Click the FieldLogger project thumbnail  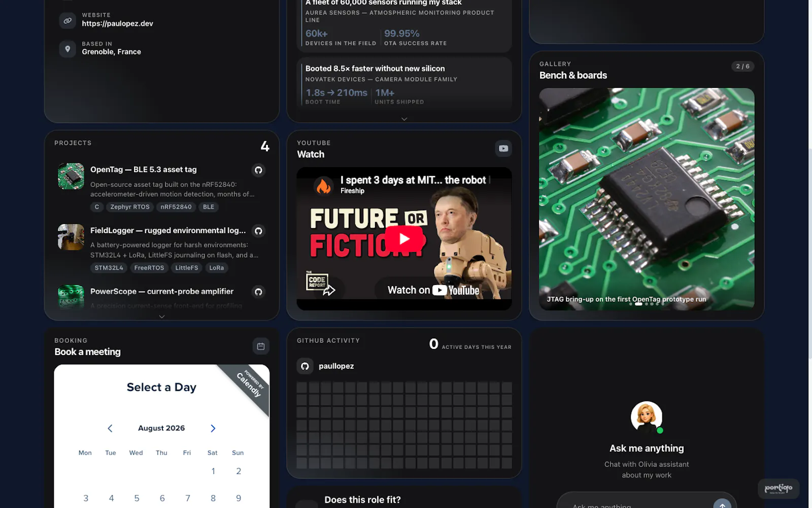(x=71, y=237)
